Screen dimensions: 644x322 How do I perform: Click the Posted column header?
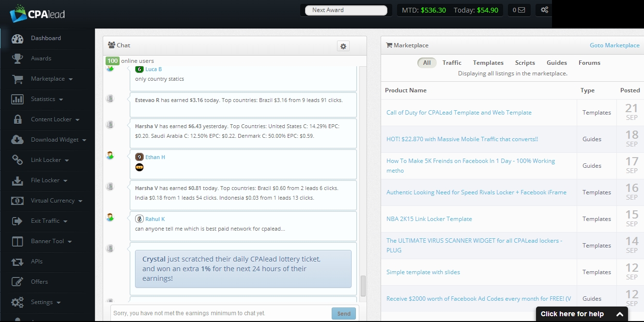630,90
